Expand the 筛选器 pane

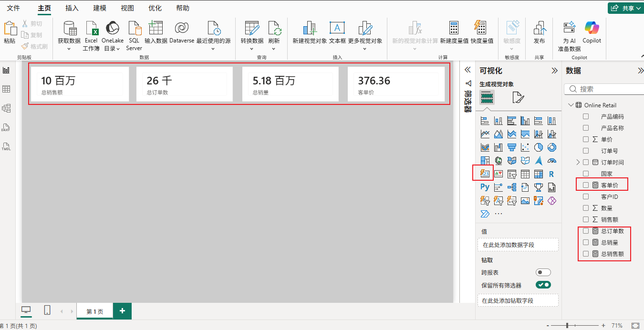[x=467, y=70]
